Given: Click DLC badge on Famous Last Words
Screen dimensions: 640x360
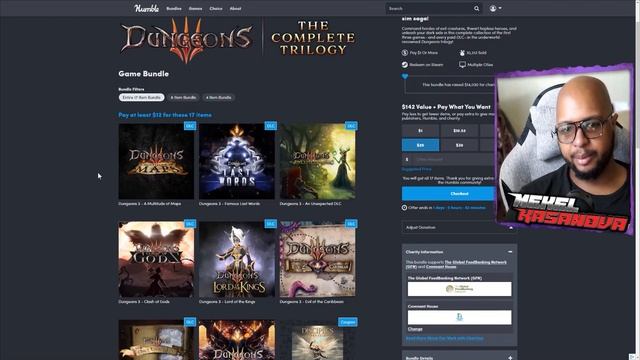Looking at the screenshot, I should point(271,126).
